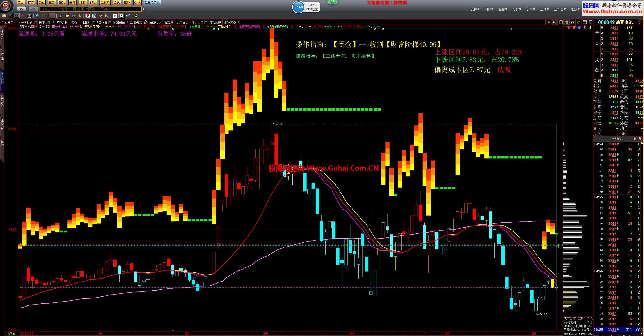Click the 技术分析 left sidebar tab
The width and height of the screenshot is (644, 336).
pos(2,78)
